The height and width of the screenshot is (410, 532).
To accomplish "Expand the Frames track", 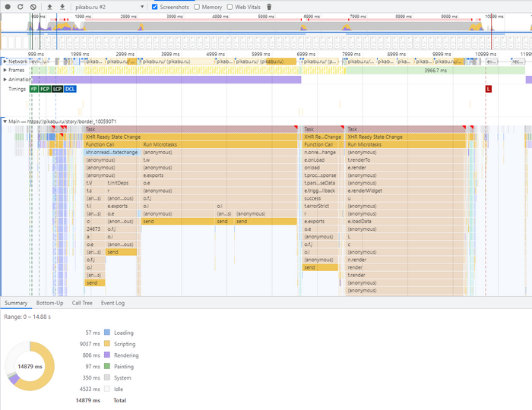I will click(4, 70).
